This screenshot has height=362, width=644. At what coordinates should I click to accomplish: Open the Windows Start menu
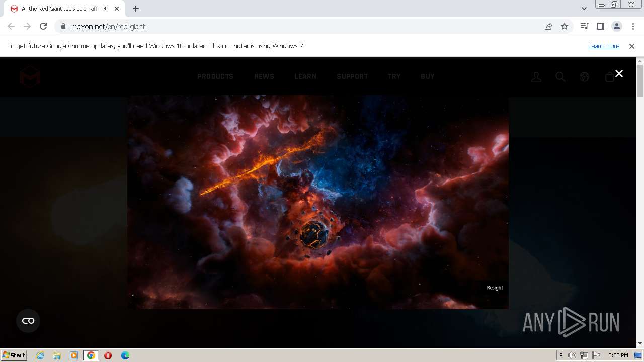pyautogui.click(x=14, y=355)
